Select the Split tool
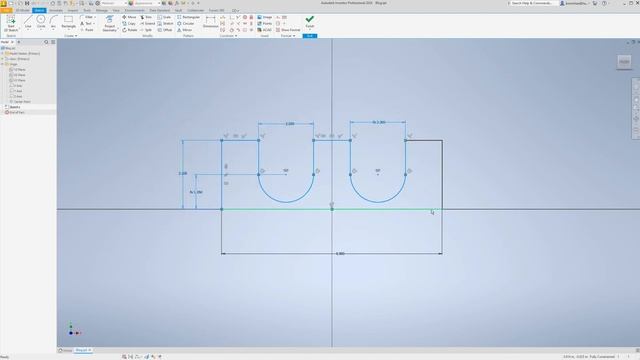The width and height of the screenshot is (640, 360). click(x=146, y=30)
